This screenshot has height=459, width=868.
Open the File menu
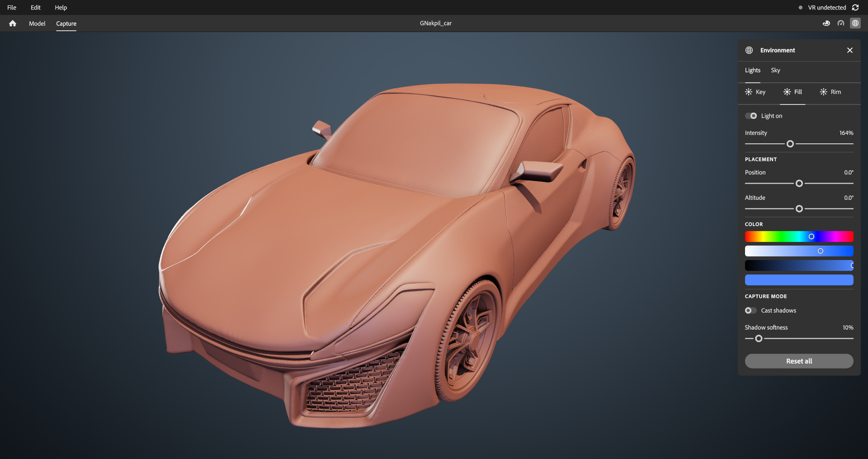pyautogui.click(x=12, y=8)
